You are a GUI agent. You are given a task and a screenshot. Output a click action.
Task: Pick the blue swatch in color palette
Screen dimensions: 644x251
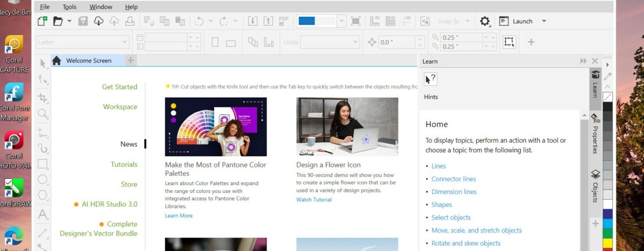click(x=607, y=214)
